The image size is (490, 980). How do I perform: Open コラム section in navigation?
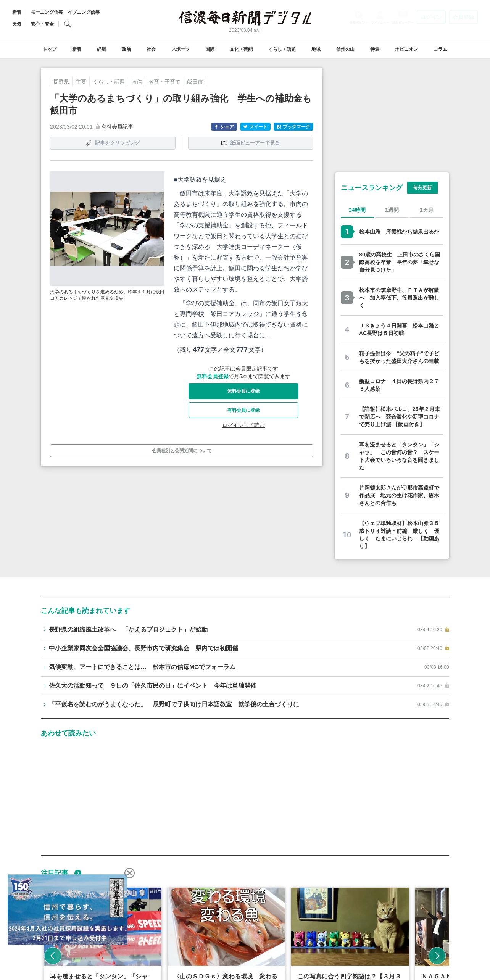[x=440, y=49]
